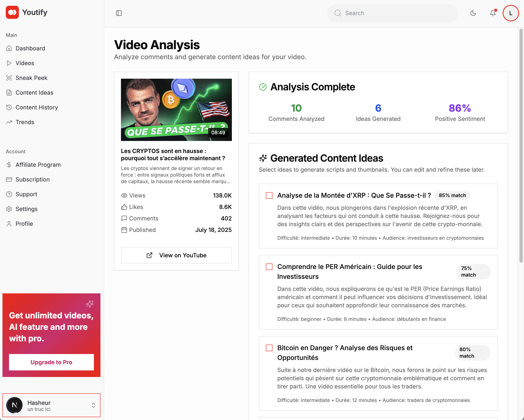Click the Affiliate Program dollar icon

coord(9,165)
